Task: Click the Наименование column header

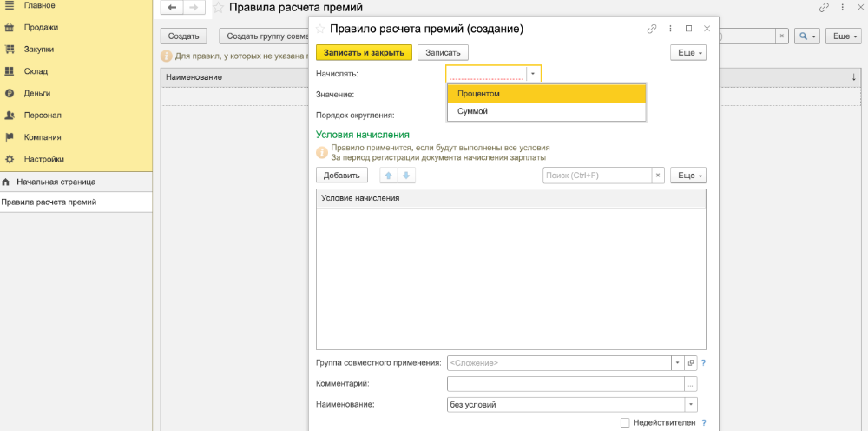Action: (x=194, y=77)
